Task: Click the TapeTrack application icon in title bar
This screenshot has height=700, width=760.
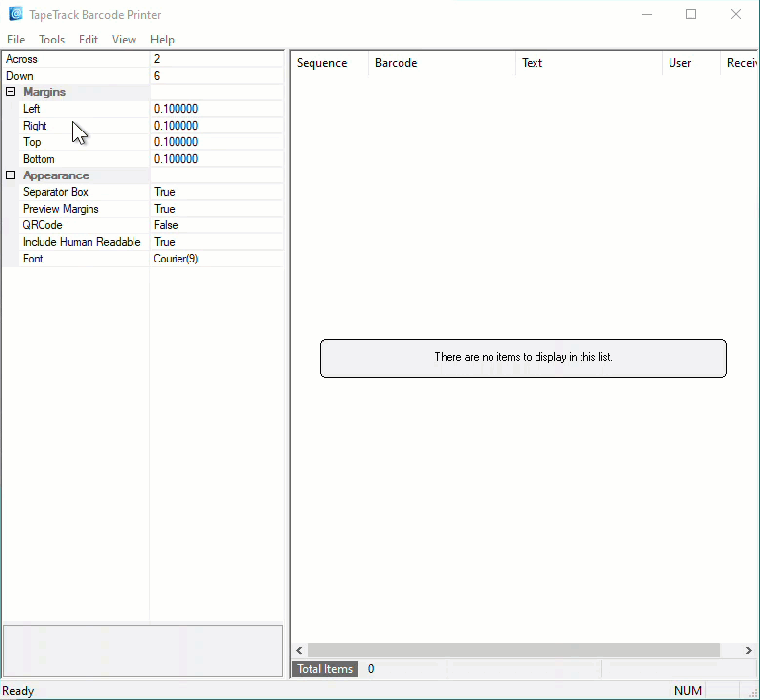Action: tap(16, 14)
